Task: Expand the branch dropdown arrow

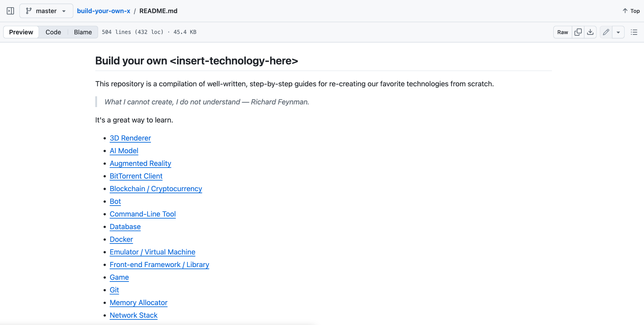Action: pos(64,11)
